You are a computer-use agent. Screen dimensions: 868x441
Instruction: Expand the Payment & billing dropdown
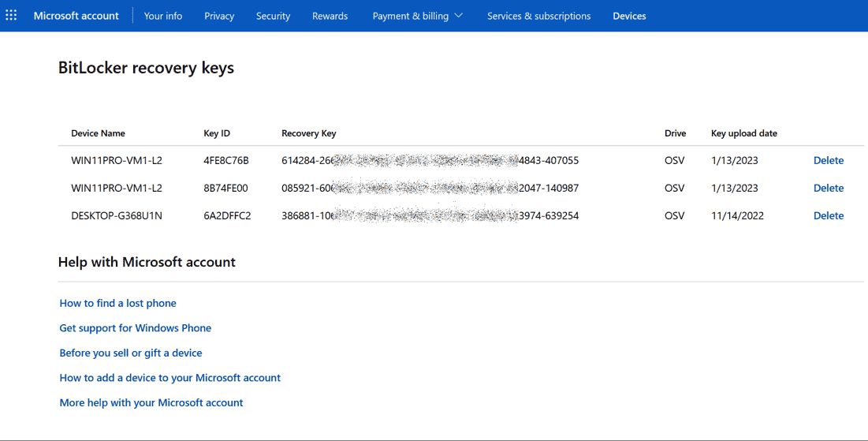417,16
